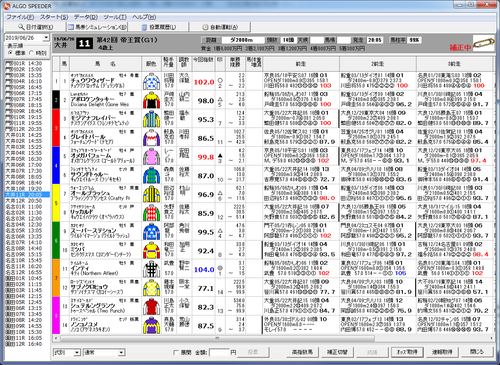The width and height of the screenshot is (500, 365).
Task: Open the 式別 bet type dropdown
Action: pyautogui.click(x=77, y=352)
